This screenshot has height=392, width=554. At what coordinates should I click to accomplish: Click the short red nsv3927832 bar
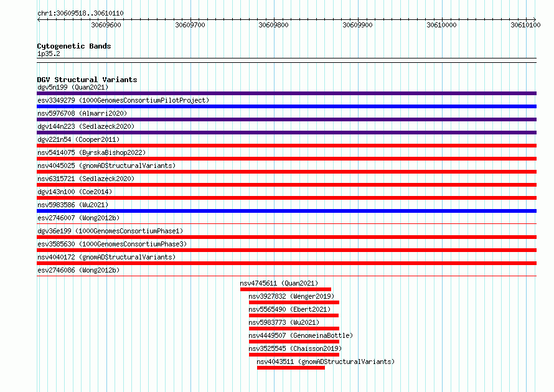point(294,302)
